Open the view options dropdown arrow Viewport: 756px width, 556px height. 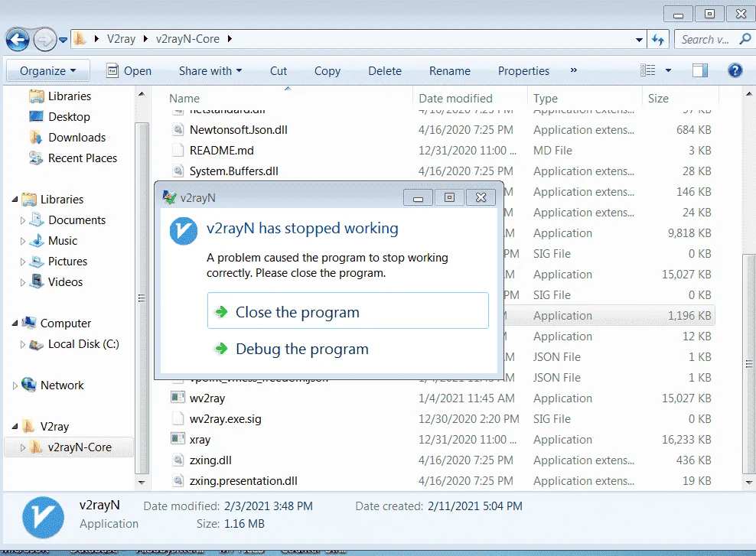click(x=668, y=70)
